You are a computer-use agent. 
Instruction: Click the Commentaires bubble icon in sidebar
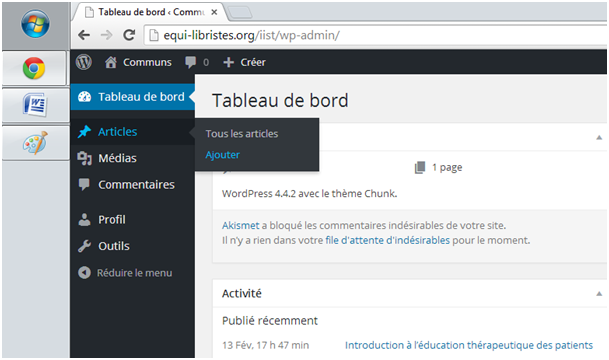[84, 184]
